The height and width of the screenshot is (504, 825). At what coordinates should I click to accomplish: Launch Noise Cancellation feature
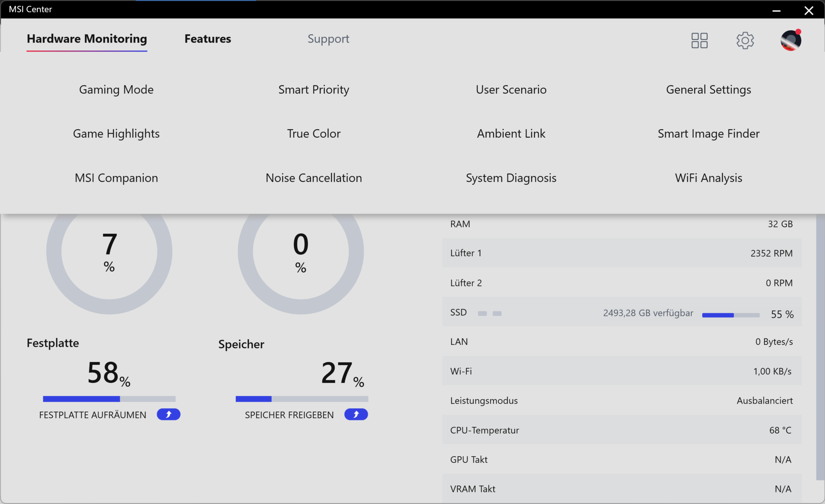click(314, 178)
